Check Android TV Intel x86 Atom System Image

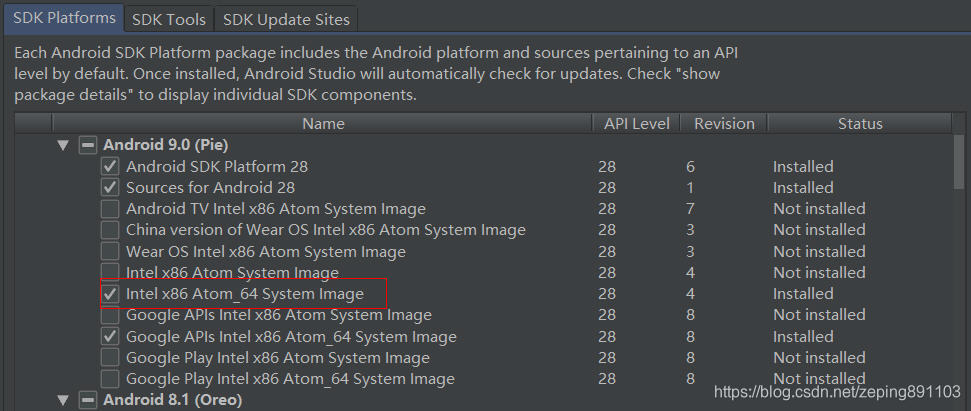110,209
